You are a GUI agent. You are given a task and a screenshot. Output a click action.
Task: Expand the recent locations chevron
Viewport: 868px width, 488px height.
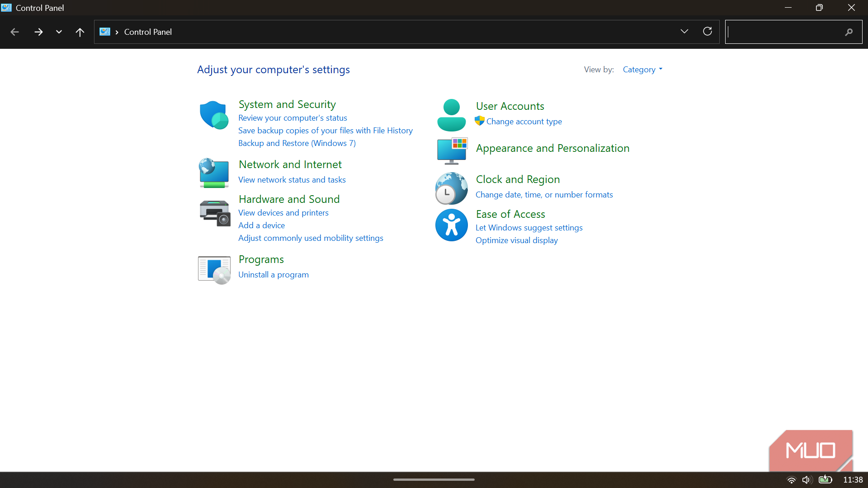[x=59, y=32]
